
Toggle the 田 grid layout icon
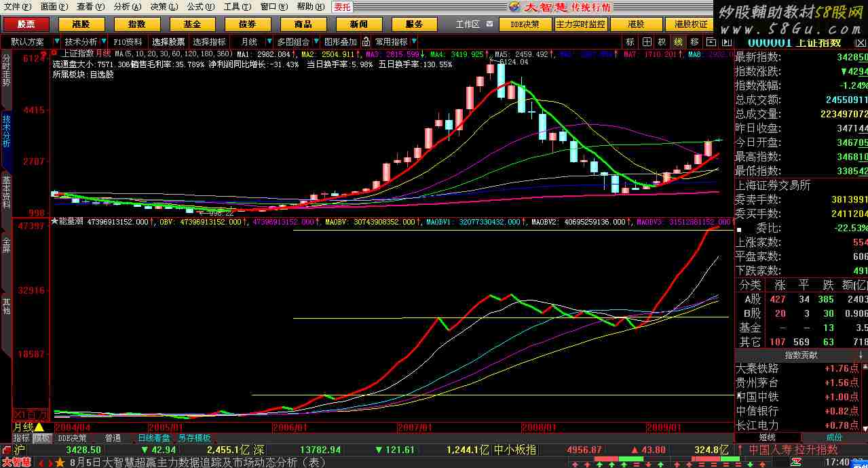click(x=647, y=42)
